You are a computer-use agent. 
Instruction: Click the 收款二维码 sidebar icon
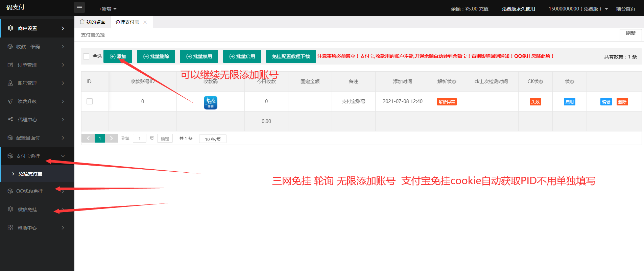pos(10,47)
